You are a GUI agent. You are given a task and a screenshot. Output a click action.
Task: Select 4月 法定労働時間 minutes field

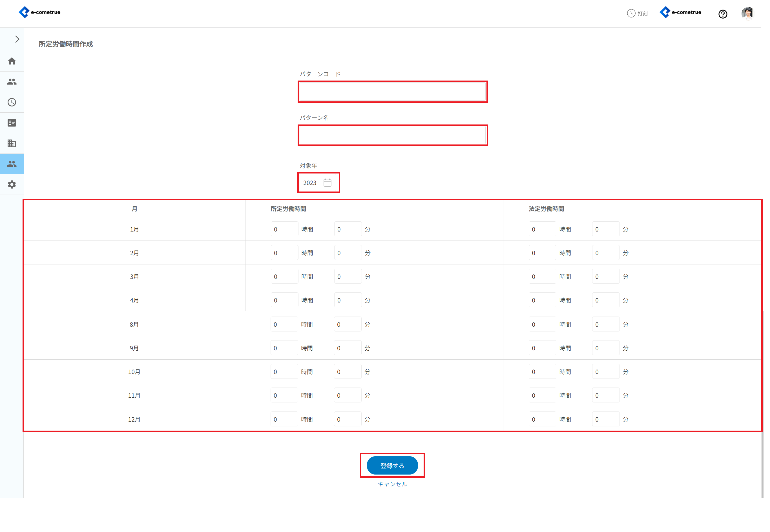tap(605, 300)
